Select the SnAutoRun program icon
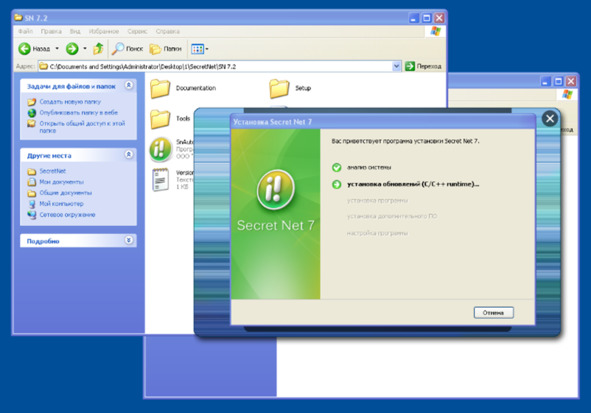The width and height of the screenshot is (591, 413). (x=161, y=149)
